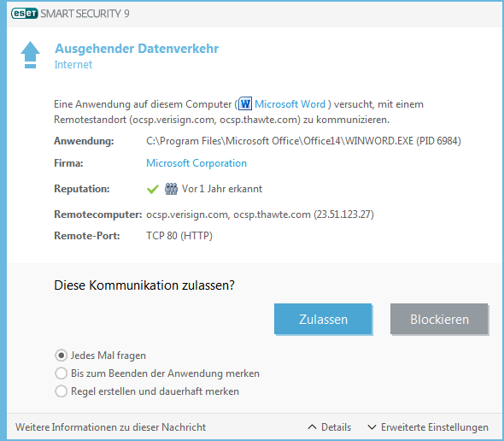
Task: Click the ESET logo in title bar
Action: (25, 14)
